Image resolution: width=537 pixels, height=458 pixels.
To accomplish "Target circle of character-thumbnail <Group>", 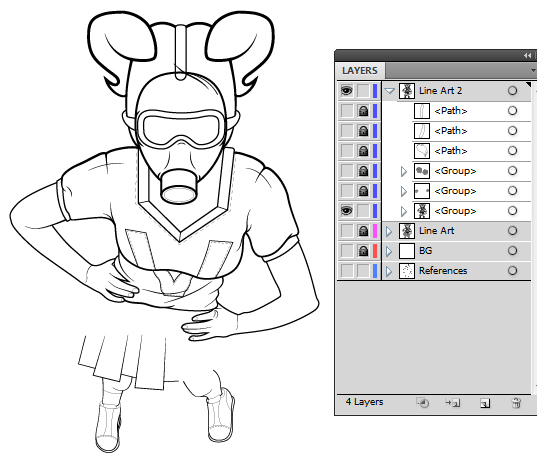I will (x=512, y=211).
